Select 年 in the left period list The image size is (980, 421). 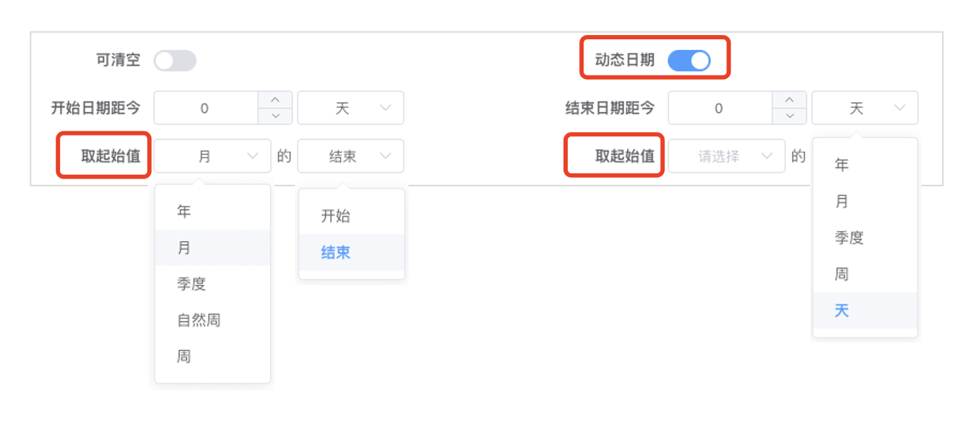pyautogui.click(x=213, y=212)
